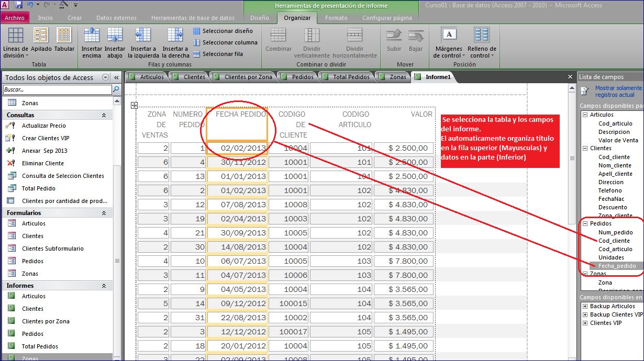Switch to the Formato ribbon tab
The width and height of the screenshot is (644, 361).
pos(336,18)
